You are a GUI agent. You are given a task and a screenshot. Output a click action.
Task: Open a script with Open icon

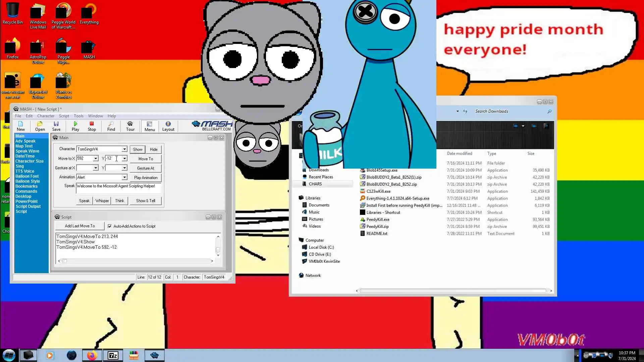tap(40, 126)
